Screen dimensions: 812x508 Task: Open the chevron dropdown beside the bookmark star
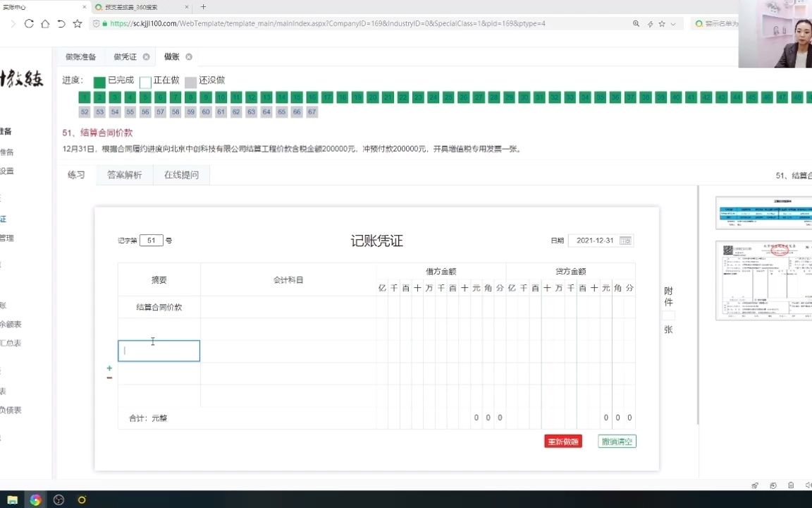coord(675,23)
